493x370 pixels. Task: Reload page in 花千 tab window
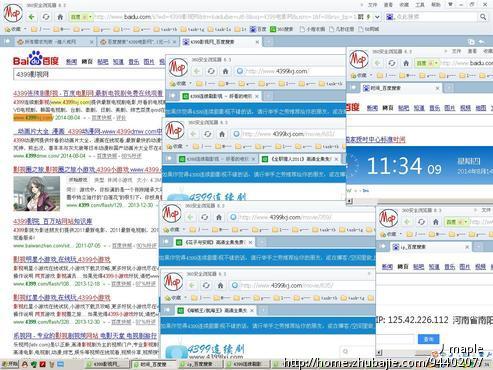point(204,217)
